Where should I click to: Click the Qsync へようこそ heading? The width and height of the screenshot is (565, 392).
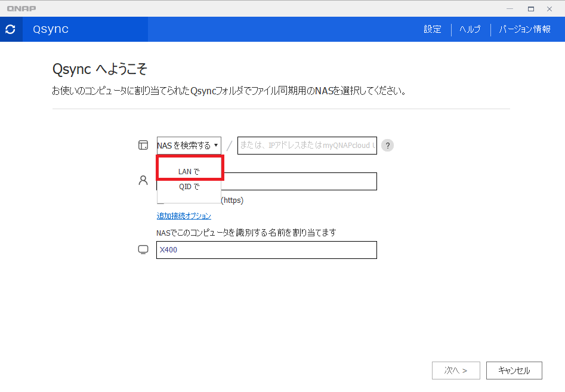click(100, 69)
